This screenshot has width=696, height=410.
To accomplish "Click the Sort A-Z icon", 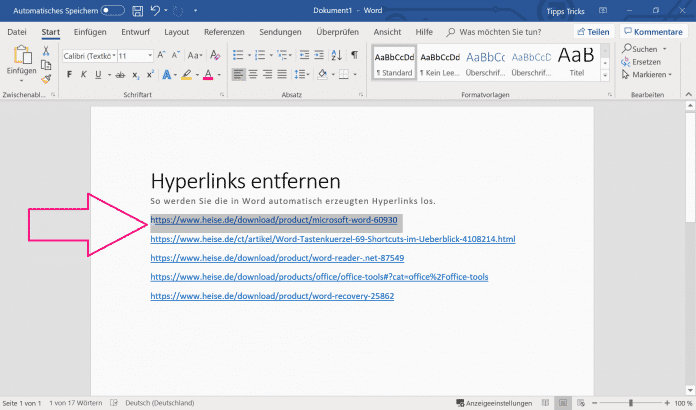I will [x=335, y=56].
